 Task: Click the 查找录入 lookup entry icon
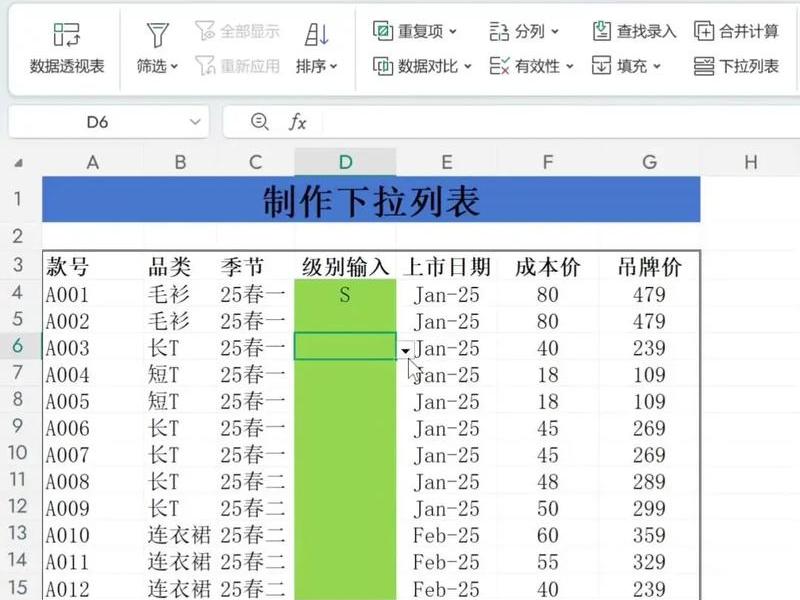point(602,32)
